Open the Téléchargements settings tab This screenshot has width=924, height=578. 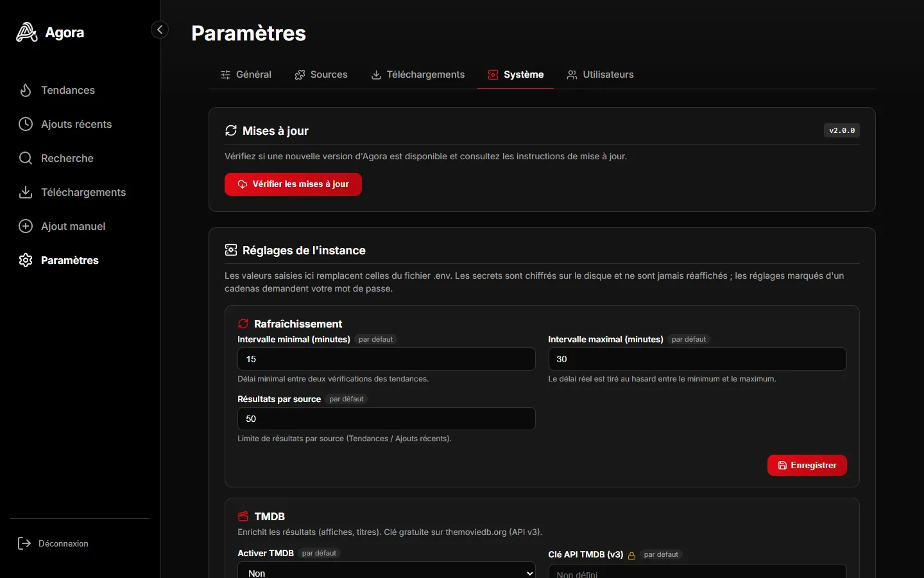click(418, 74)
